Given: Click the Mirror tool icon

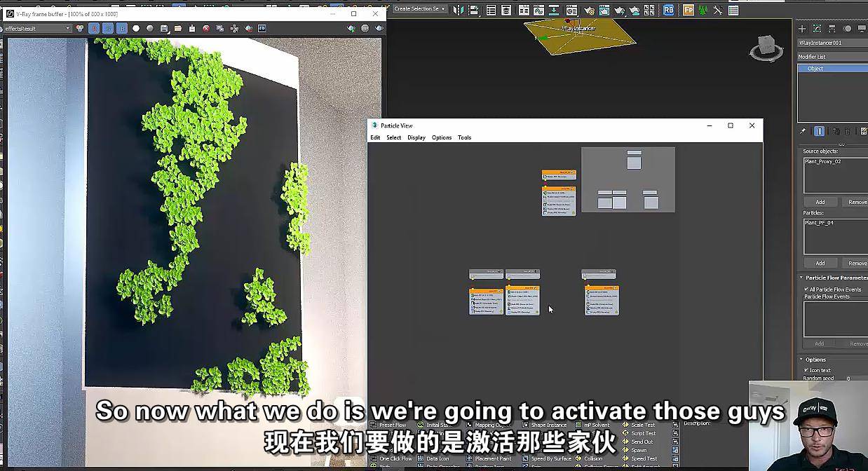Looking at the screenshot, I should (x=458, y=10).
